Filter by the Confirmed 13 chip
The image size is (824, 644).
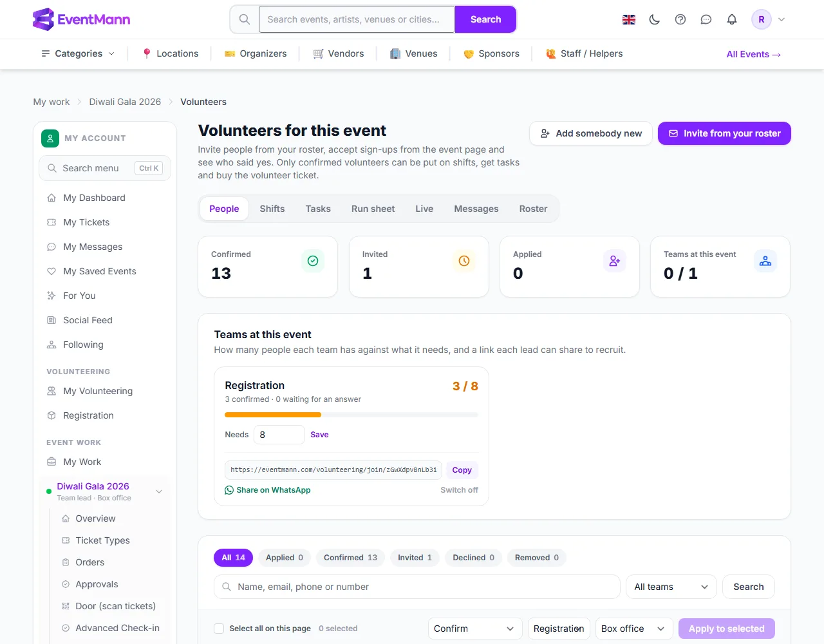(351, 558)
